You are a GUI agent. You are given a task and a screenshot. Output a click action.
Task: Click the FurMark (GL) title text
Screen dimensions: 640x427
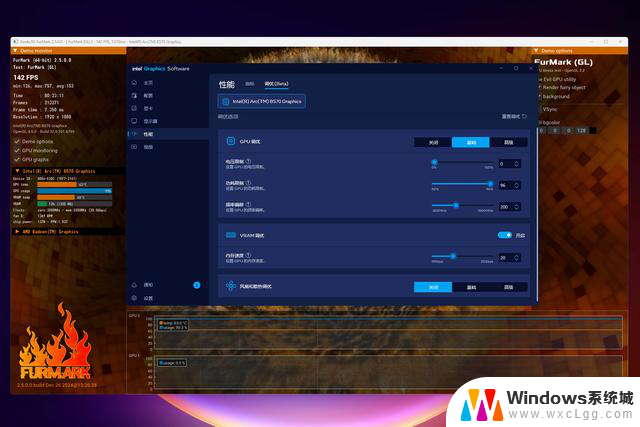563,62
